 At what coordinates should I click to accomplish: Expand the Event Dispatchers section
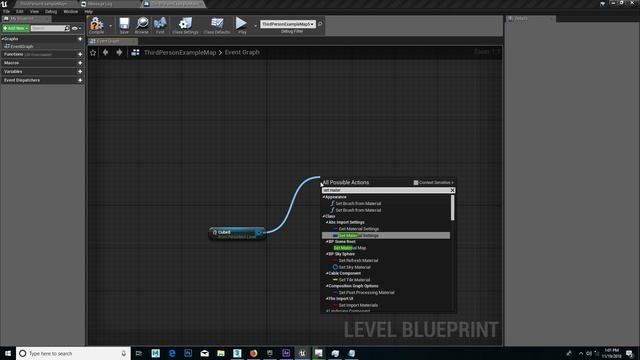[x=22, y=80]
